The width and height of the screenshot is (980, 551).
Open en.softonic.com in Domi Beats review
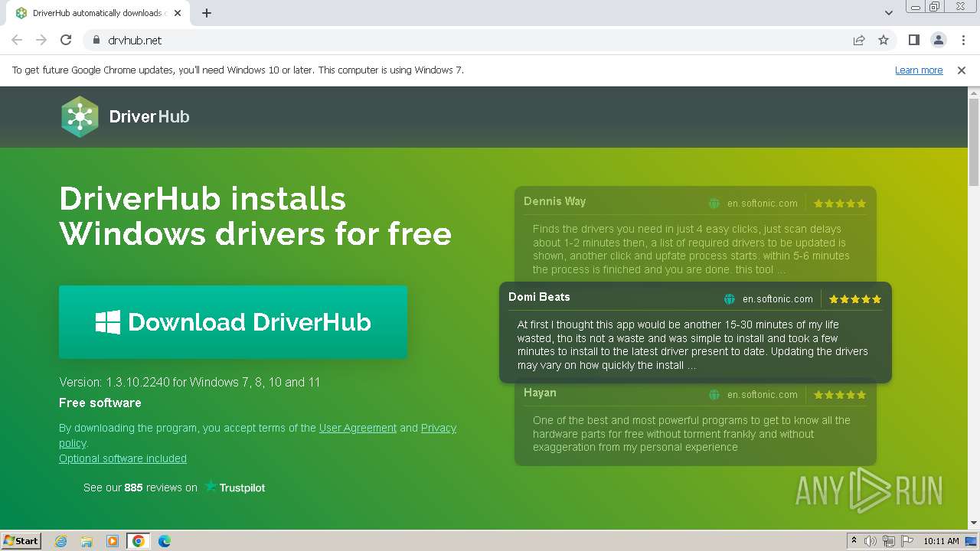[x=778, y=299]
